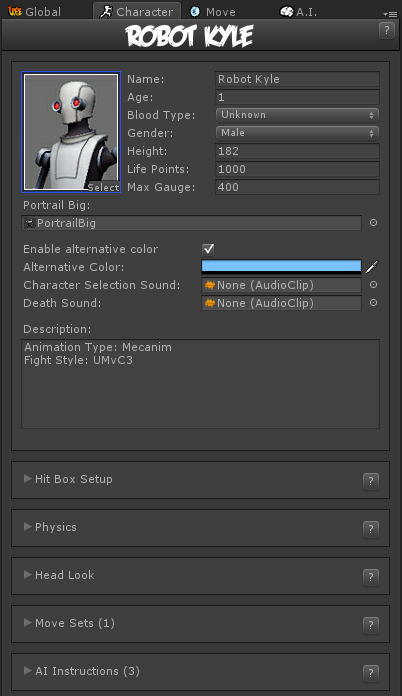The height and width of the screenshot is (696, 402).
Task: Click the Move Sets help icon
Action: (371, 625)
